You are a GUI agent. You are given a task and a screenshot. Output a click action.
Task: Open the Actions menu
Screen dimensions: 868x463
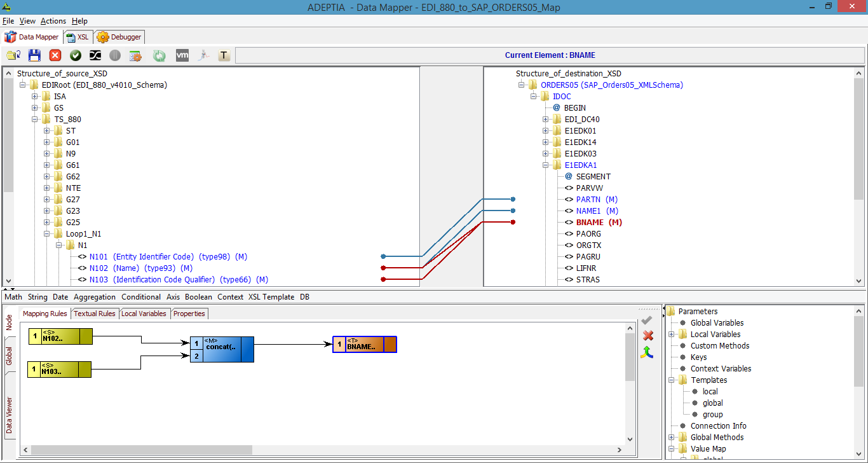(x=53, y=21)
